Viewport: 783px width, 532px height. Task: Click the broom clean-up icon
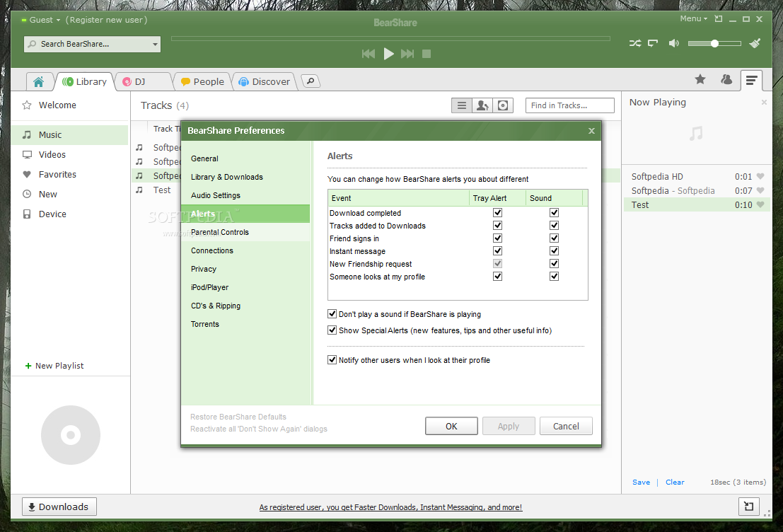[755, 43]
